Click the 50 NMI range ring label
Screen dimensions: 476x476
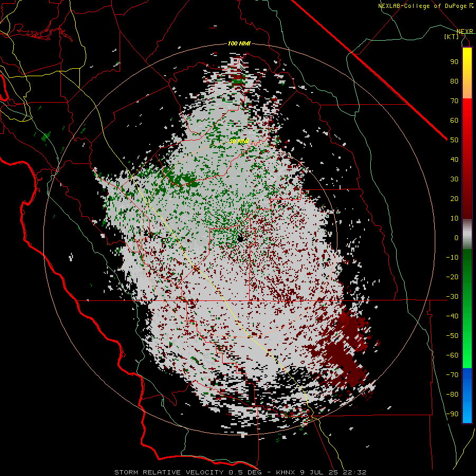coord(239,141)
